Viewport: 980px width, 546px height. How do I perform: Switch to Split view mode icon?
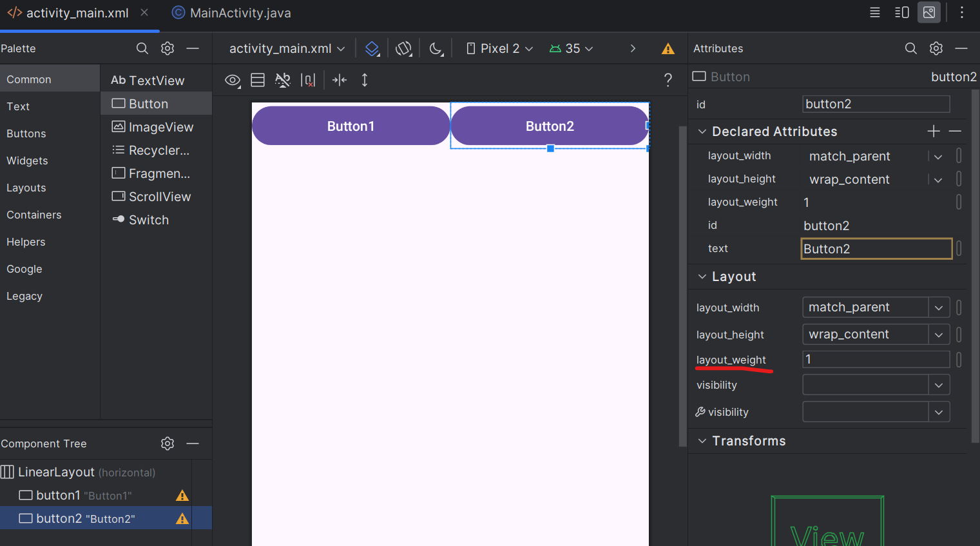click(x=902, y=12)
